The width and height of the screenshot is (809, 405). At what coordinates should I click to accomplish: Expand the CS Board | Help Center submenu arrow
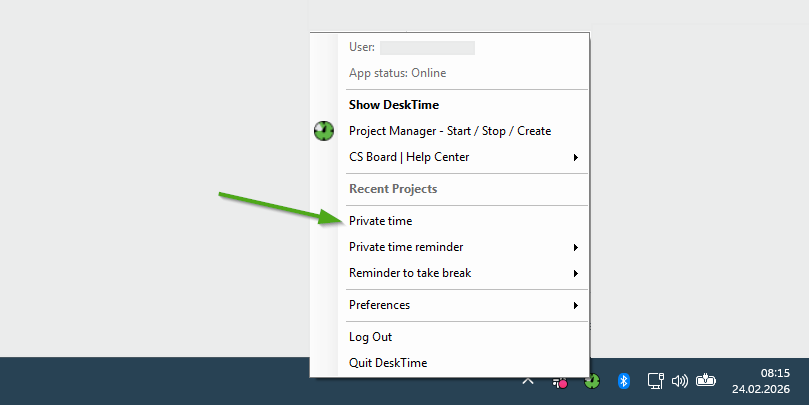pos(575,157)
